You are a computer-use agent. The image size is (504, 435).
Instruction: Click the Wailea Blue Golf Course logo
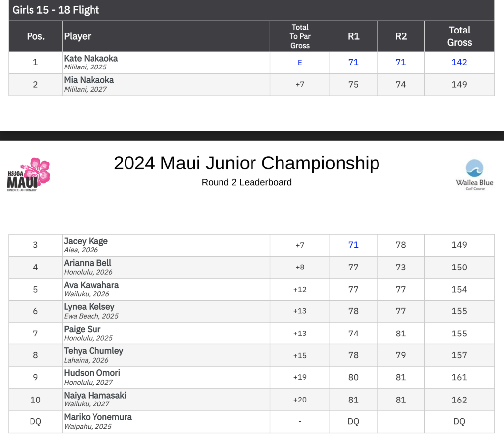point(474,175)
